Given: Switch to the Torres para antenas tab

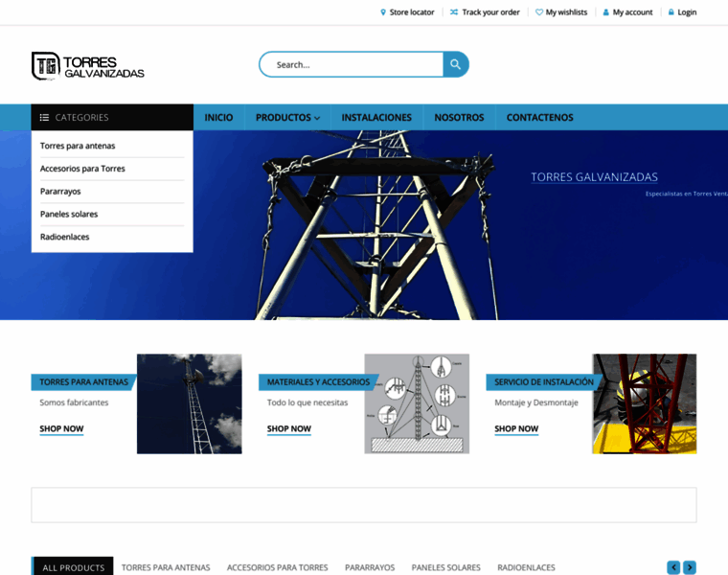Looking at the screenshot, I should pos(166,567).
